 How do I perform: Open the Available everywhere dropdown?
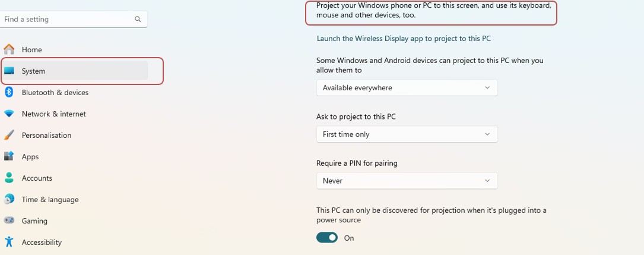(x=407, y=87)
